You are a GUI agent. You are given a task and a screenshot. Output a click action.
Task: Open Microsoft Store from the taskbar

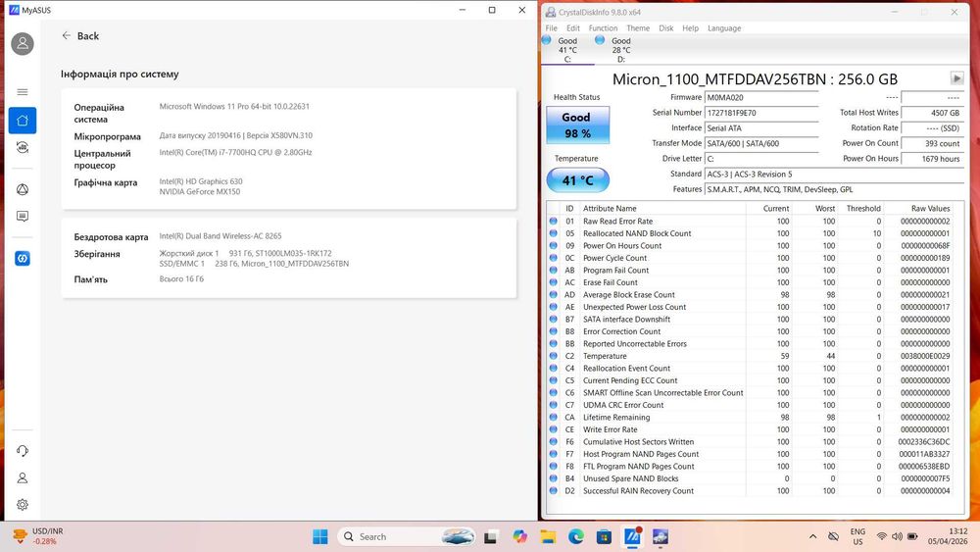point(604,536)
